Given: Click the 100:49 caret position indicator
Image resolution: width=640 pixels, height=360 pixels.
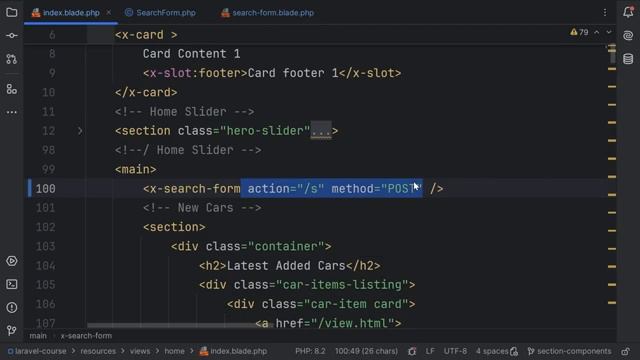Looking at the screenshot, I should pyautogui.click(x=366, y=351).
